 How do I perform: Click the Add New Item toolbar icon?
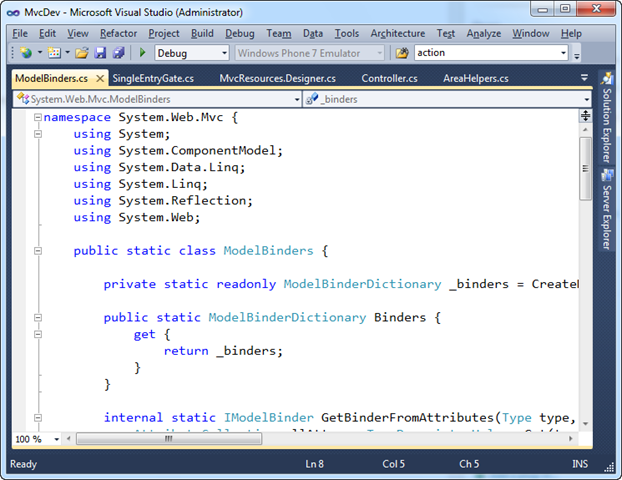(x=54, y=53)
